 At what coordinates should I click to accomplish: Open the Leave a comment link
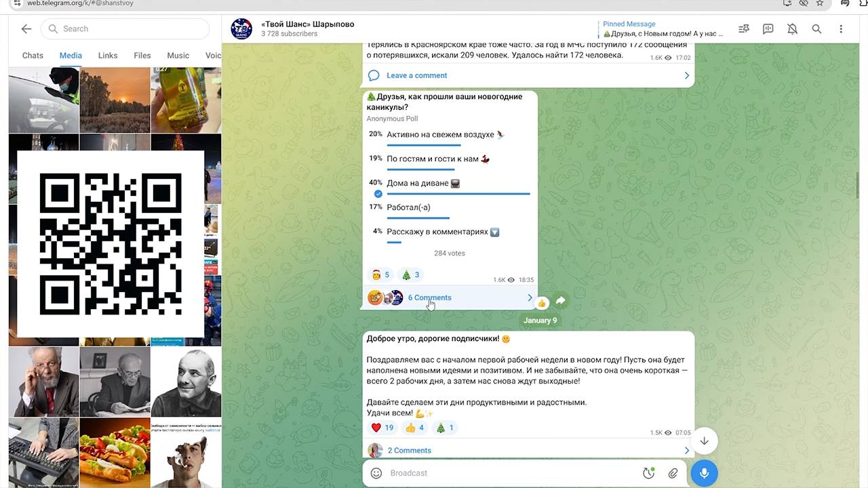coord(416,75)
